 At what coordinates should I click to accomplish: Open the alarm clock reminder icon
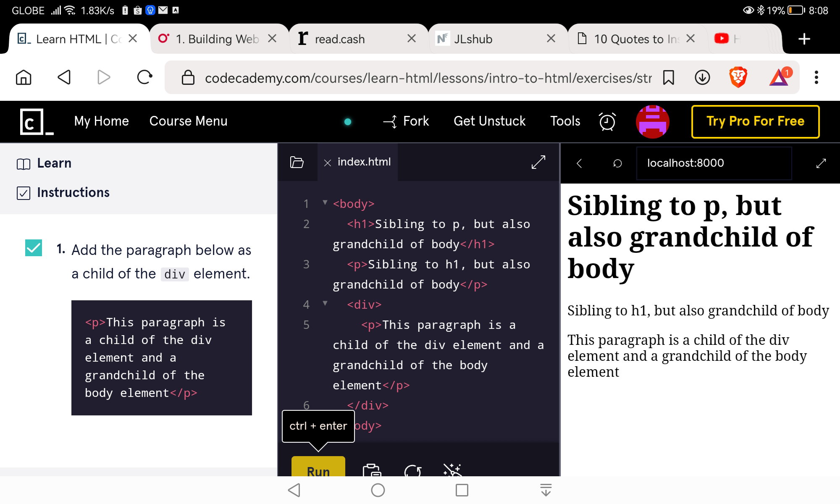click(x=607, y=121)
